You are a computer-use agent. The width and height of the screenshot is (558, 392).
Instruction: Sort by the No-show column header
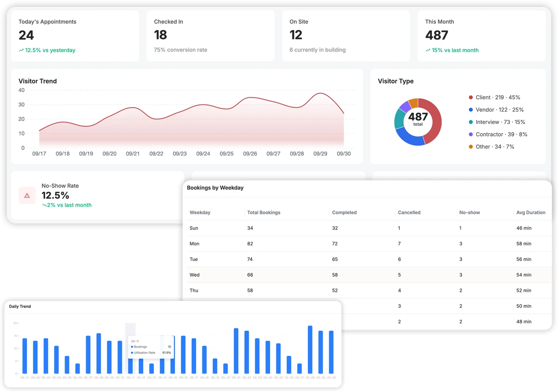pos(470,212)
